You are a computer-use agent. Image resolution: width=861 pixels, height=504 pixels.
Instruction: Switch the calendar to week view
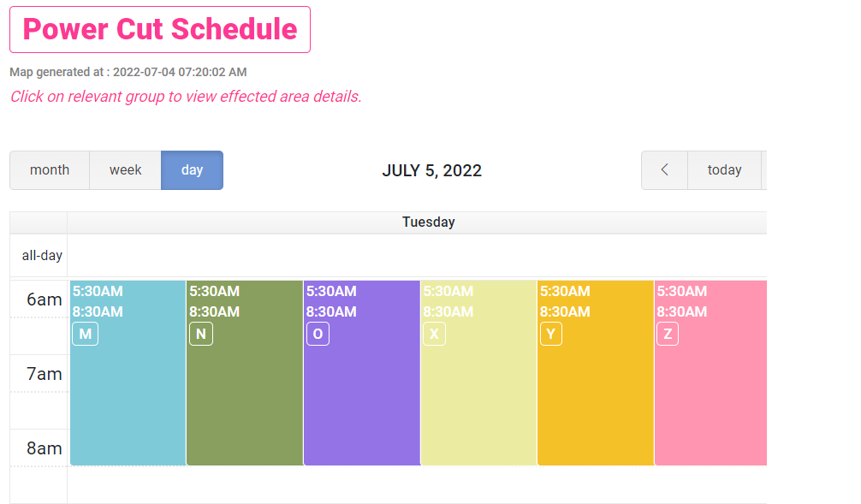tap(125, 169)
